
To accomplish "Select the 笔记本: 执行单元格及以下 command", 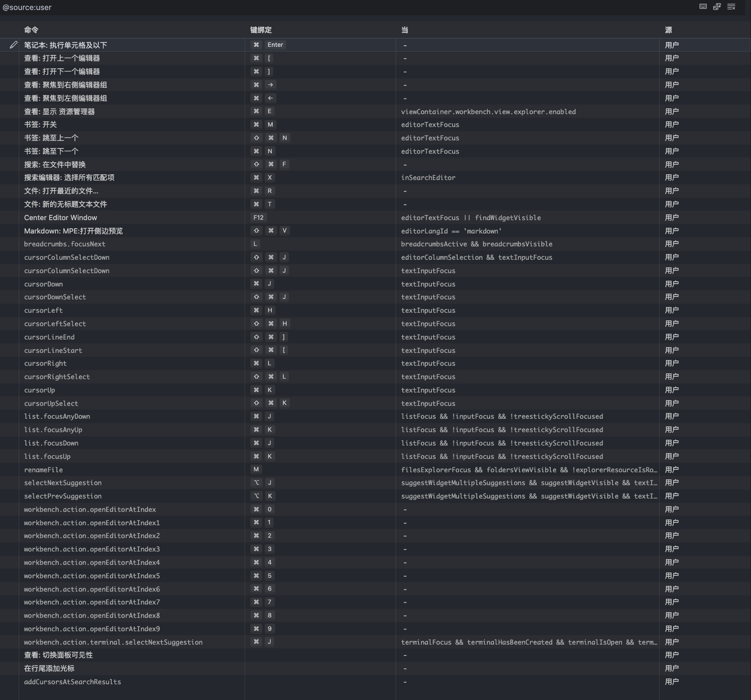I will [x=65, y=45].
